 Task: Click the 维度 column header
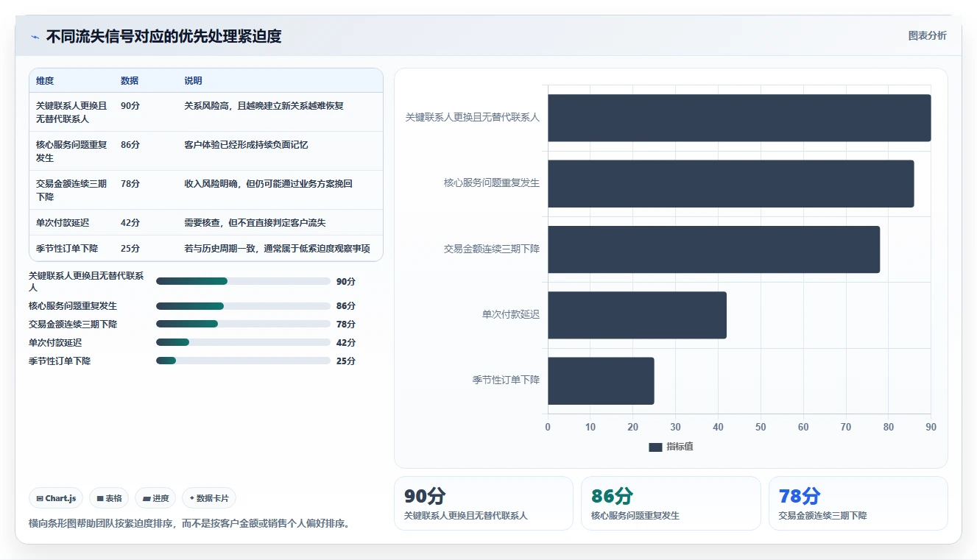click(45, 81)
